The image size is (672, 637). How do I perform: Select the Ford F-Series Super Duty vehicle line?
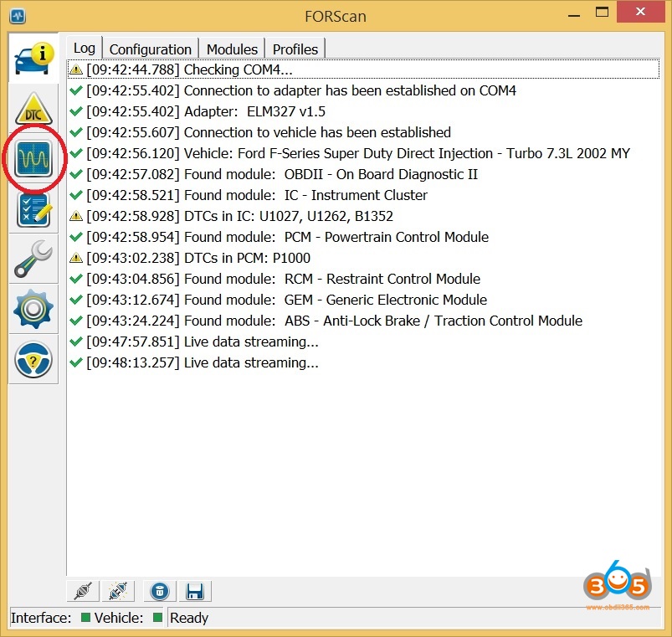363,153
